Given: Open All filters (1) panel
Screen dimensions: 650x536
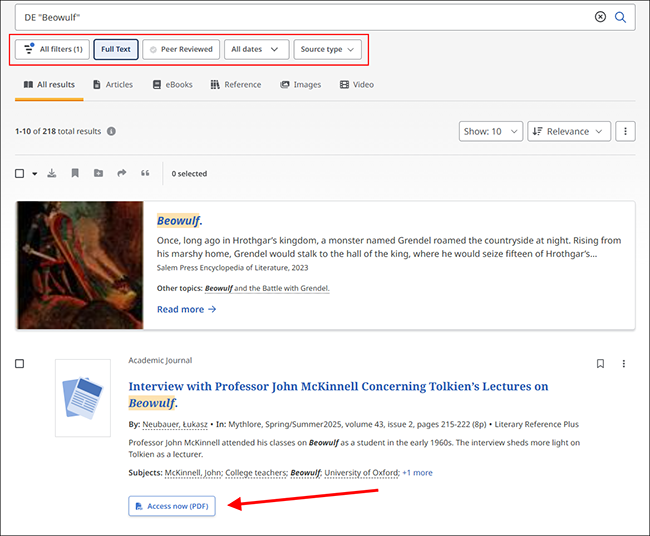Looking at the screenshot, I should [52, 49].
